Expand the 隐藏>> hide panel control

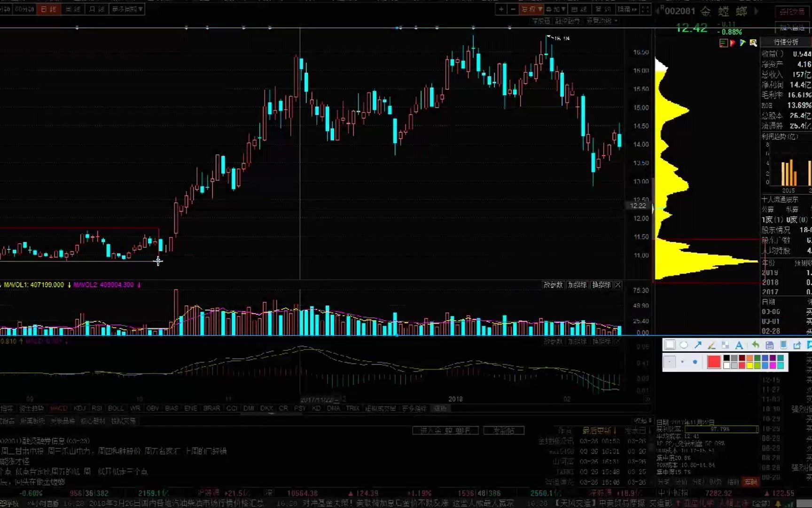[x=627, y=9]
